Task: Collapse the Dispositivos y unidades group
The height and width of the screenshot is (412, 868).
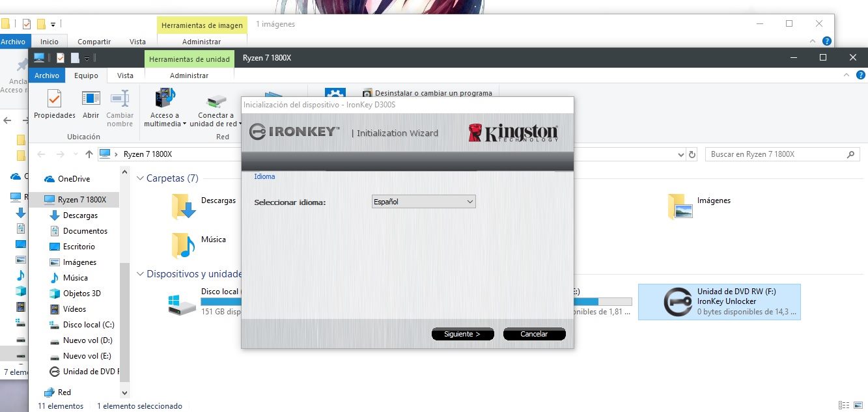Action: tap(141, 274)
